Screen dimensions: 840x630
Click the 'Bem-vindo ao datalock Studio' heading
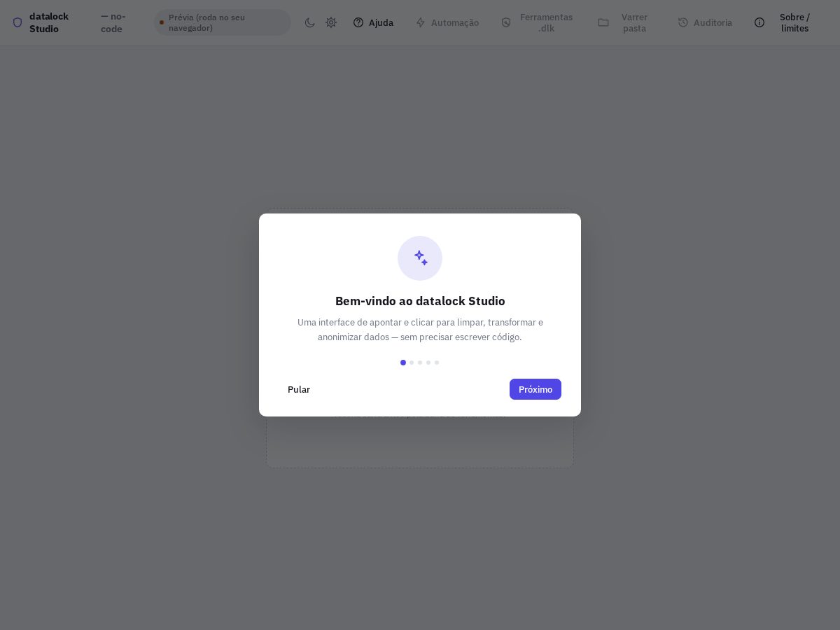click(420, 301)
